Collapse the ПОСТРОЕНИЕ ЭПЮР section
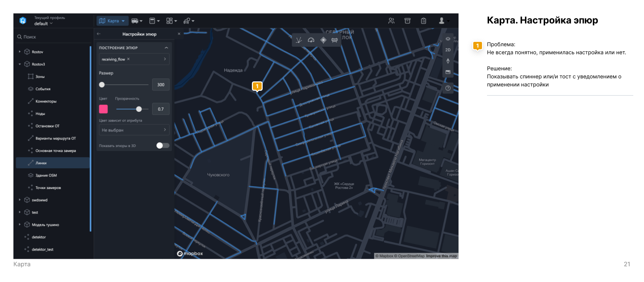Screen dimensions: 644x282 tap(166, 48)
